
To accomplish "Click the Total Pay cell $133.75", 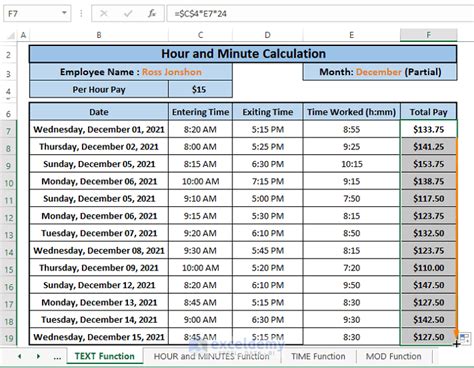I will click(429, 129).
